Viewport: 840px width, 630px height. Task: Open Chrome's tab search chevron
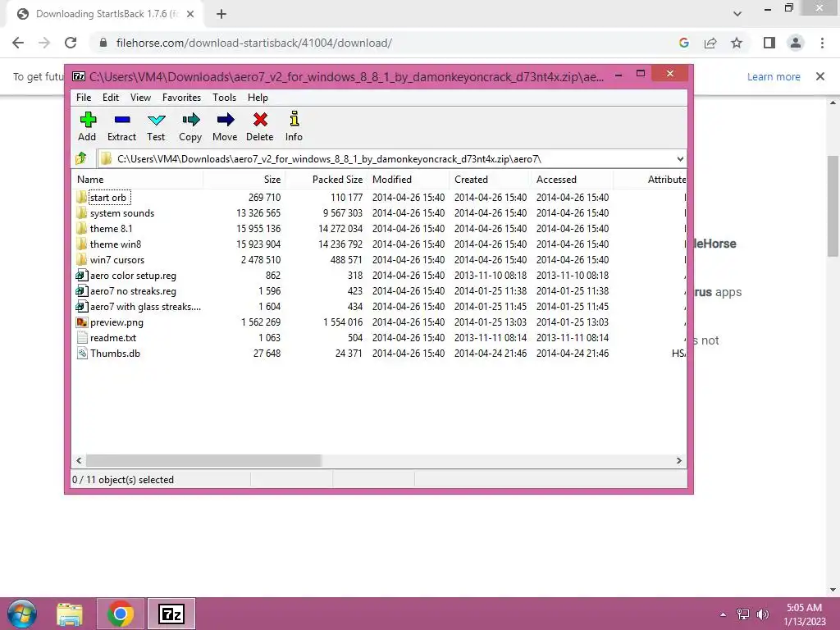(737, 13)
